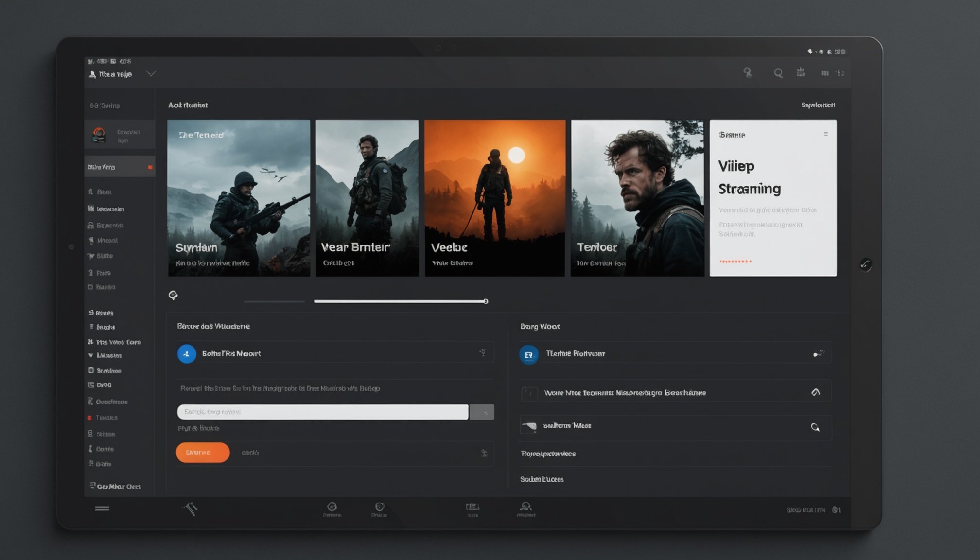Click the link at top right above cards

(818, 105)
